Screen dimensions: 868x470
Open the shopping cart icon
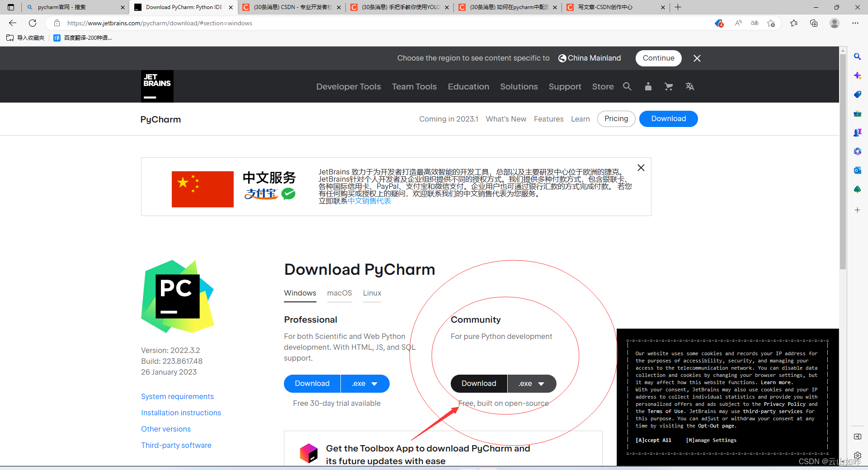point(669,86)
